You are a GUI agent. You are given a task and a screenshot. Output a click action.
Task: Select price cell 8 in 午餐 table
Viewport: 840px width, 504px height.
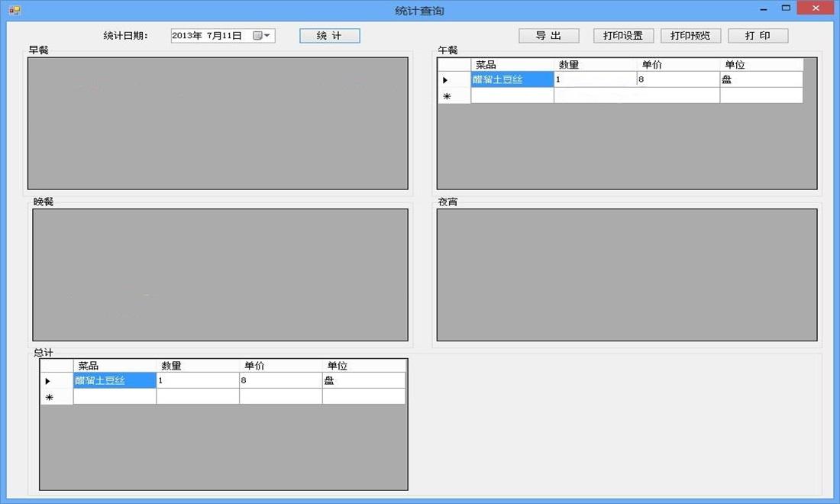tap(678, 80)
